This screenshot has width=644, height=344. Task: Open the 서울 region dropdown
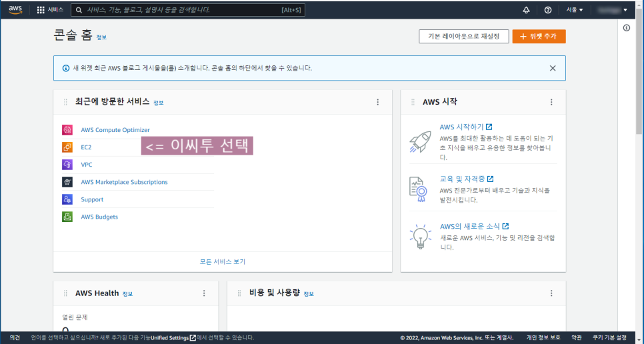(x=575, y=10)
